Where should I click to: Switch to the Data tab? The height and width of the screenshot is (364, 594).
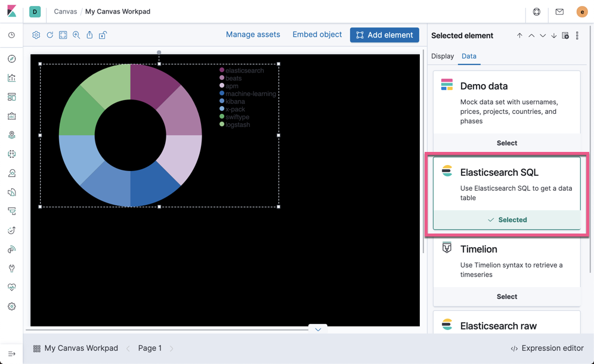pyautogui.click(x=469, y=56)
